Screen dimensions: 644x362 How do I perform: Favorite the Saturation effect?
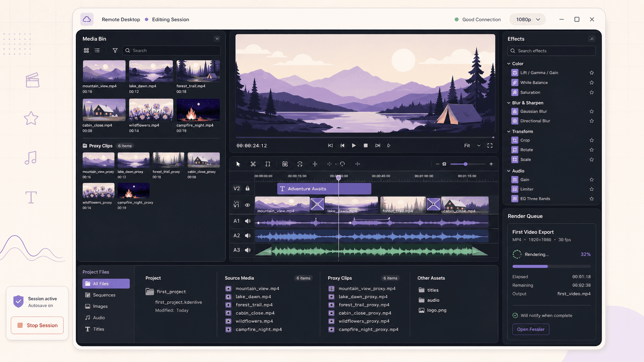[x=592, y=92]
